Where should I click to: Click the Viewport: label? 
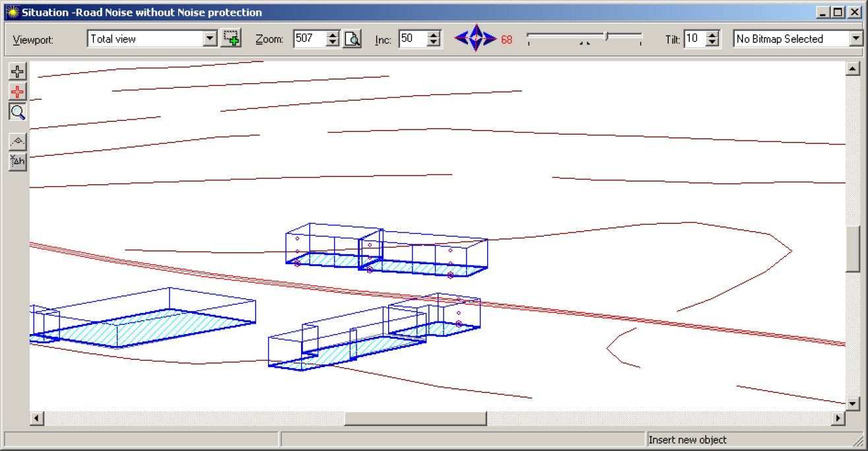coord(33,40)
